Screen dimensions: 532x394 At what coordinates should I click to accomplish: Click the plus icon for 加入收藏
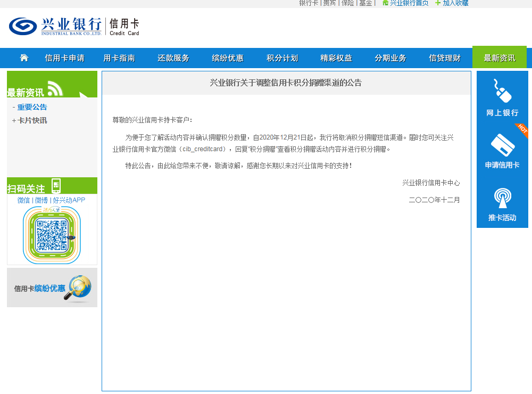coord(438,3)
